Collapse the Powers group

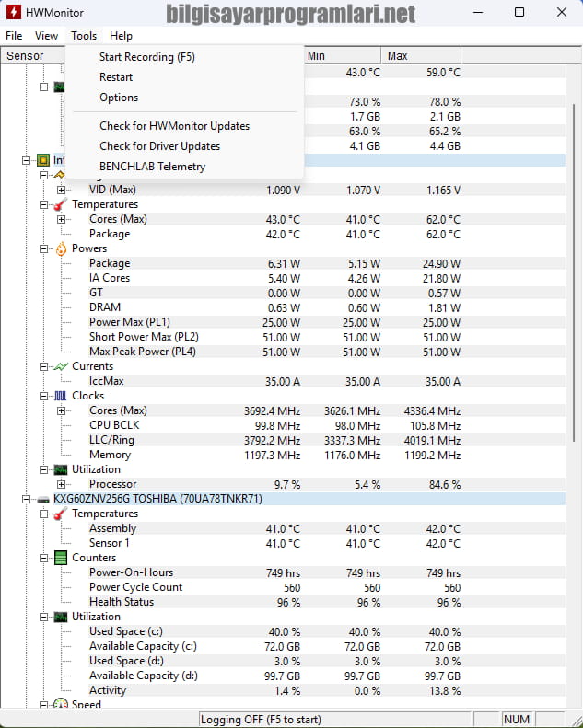point(43,248)
